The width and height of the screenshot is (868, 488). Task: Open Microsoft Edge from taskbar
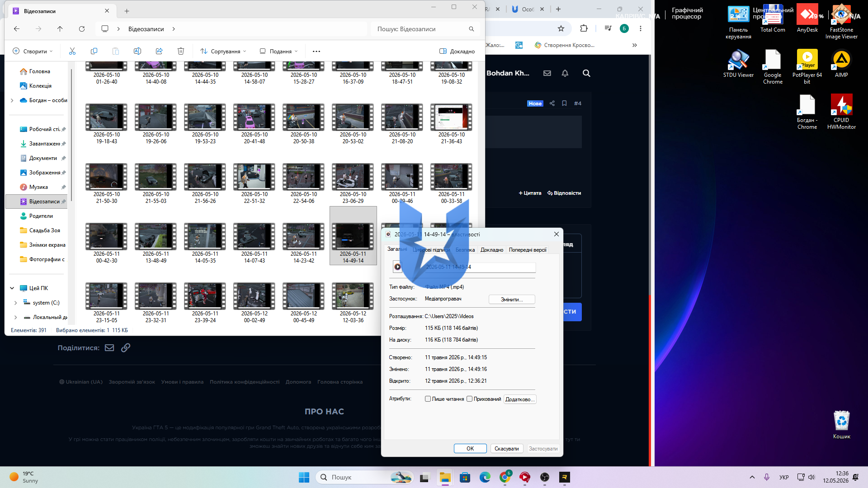point(485,477)
